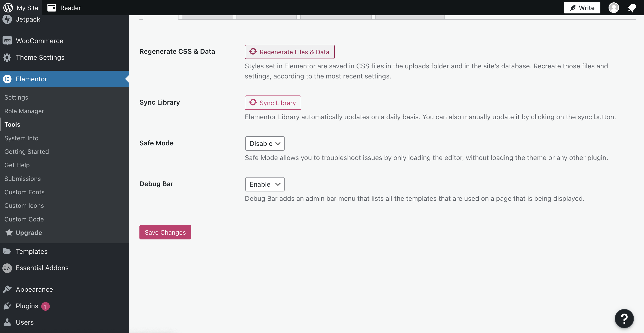This screenshot has height=333, width=644.
Task: Open System Info submenu
Action: point(21,138)
